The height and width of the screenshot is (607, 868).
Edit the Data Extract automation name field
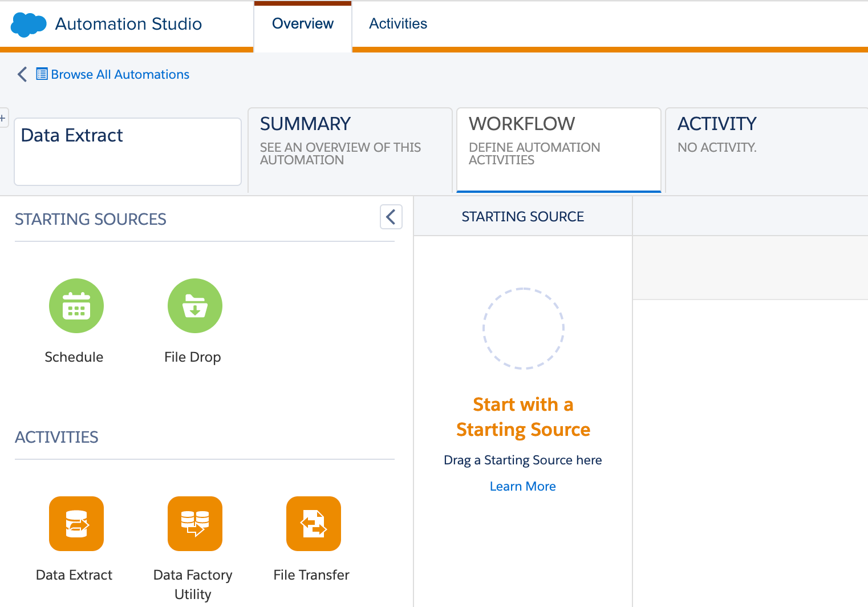pos(128,152)
